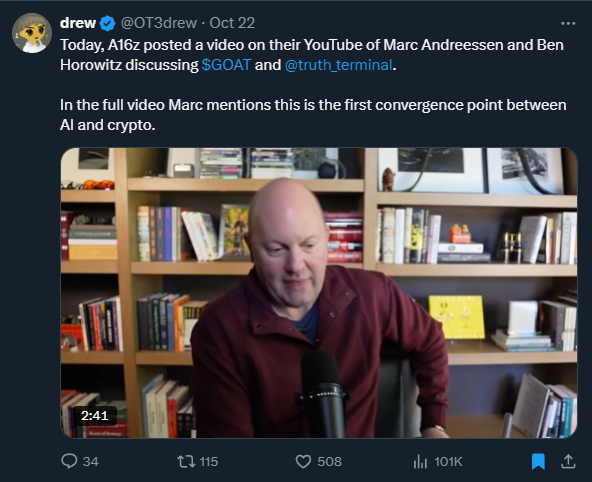Open the $GOAT cashtag link

tap(226, 65)
